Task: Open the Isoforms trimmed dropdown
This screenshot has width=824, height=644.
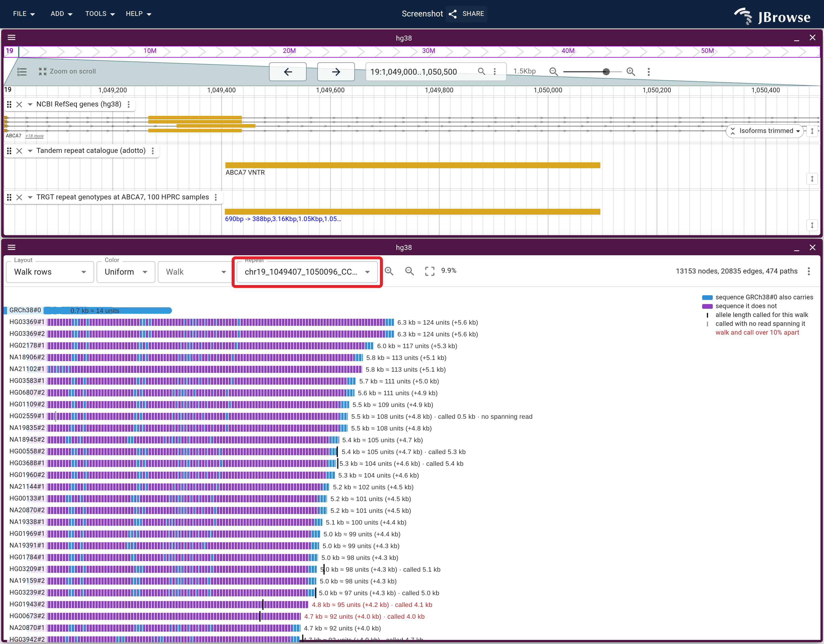Action: (765, 131)
